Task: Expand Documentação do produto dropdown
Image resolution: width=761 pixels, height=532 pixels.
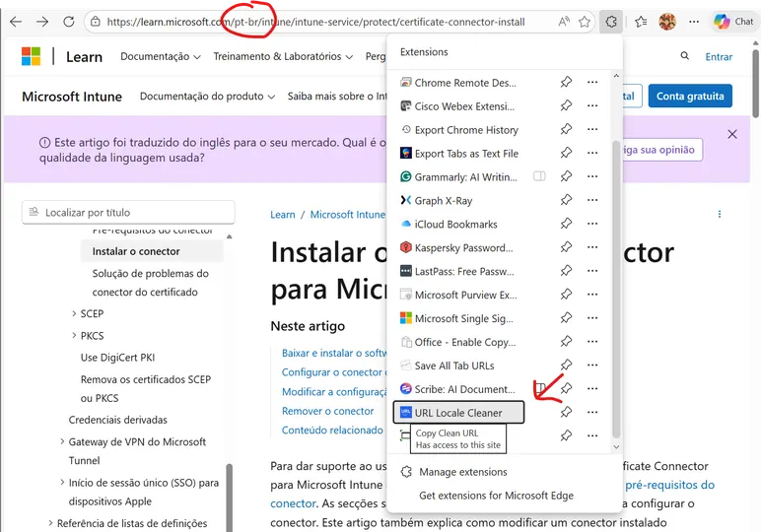Action: (x=208, y=96)
